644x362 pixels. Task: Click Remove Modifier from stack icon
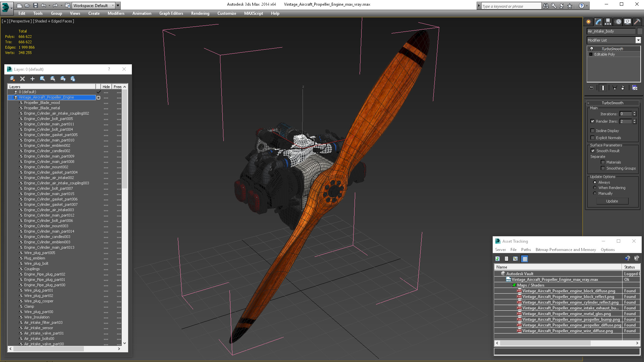tap(623, 88)
